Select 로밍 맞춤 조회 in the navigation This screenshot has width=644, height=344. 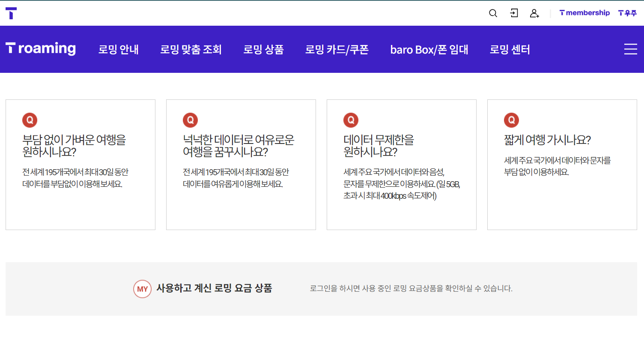click(x=191, y=49)
